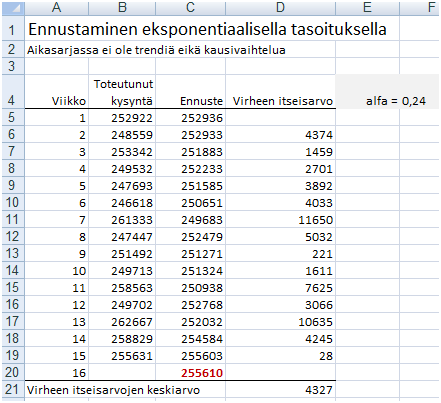The height and width of the screenshot is (403, 441).
Task: Select column E header
Action: pyautogui.click(x=367, y=8)
